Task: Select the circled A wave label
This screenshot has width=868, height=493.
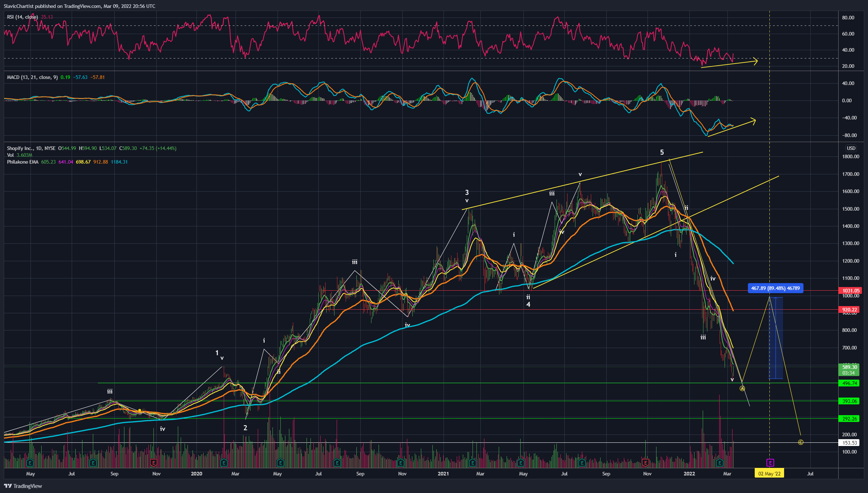Action: [742, 389]
